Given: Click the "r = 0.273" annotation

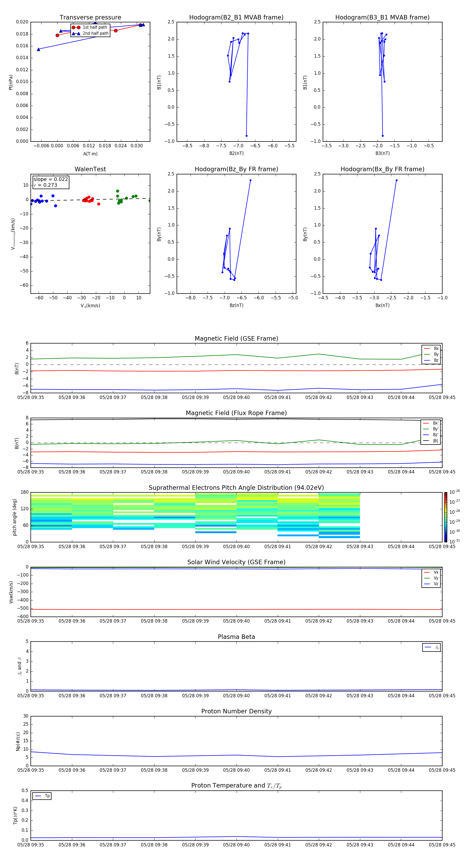Looking at the screenshot, I should [x=45, y=185].
